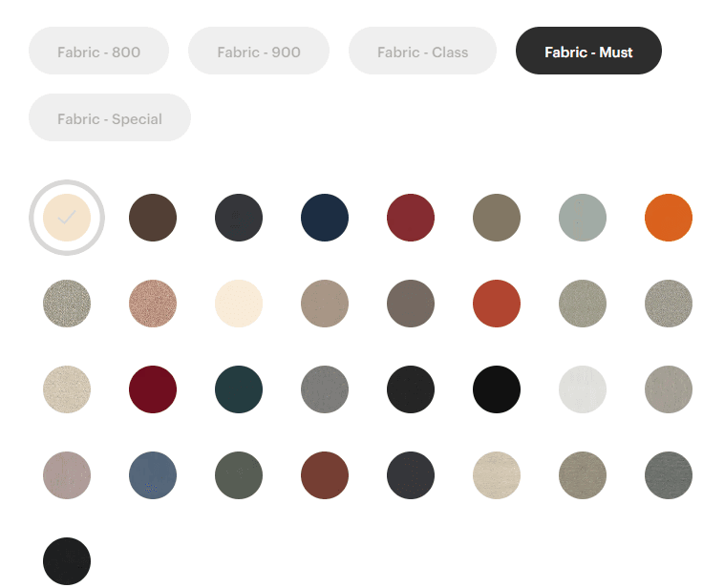
Task: Choose the dark chocolate brown swatch
Action: [x=153, y=218]
